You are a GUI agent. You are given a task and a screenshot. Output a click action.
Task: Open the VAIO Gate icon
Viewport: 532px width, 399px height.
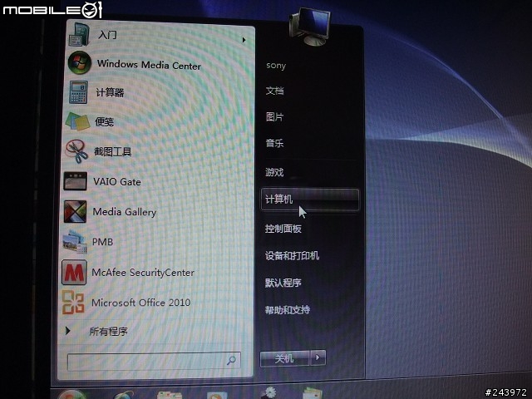pos(76,181)
